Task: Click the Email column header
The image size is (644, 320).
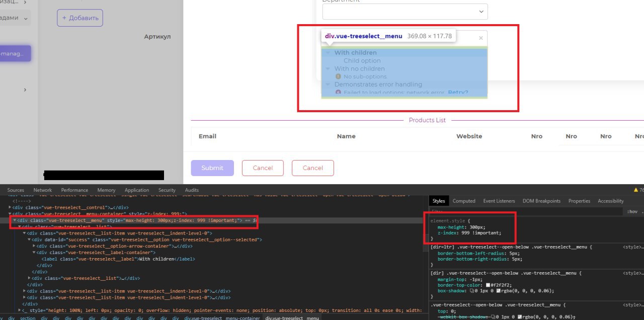Action: click(207, 136)
